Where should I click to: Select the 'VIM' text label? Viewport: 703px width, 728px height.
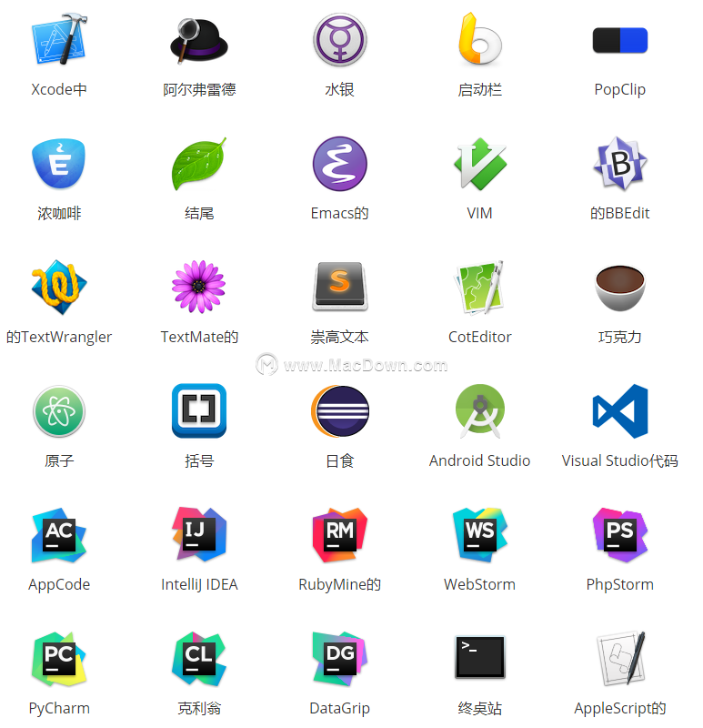[x=480, y=213]
